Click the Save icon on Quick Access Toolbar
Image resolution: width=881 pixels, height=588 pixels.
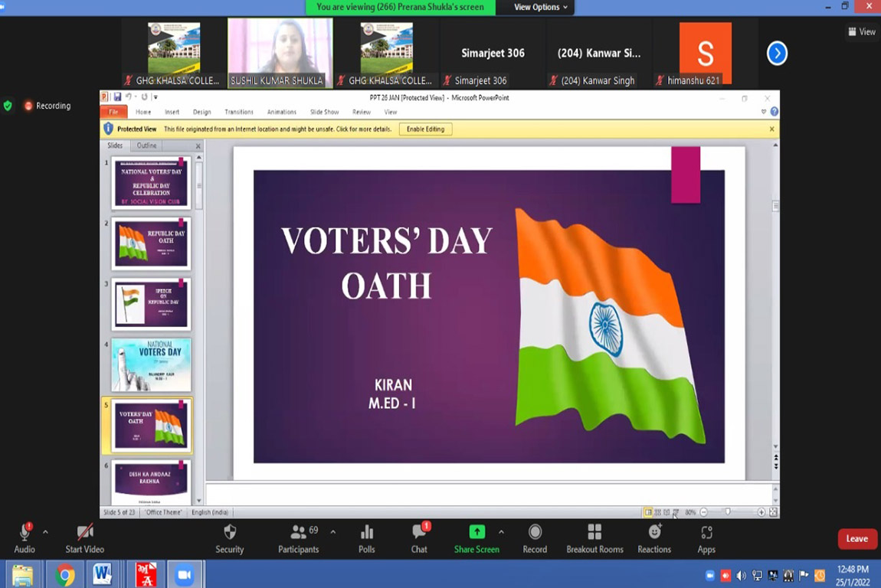tap(118, 97)
